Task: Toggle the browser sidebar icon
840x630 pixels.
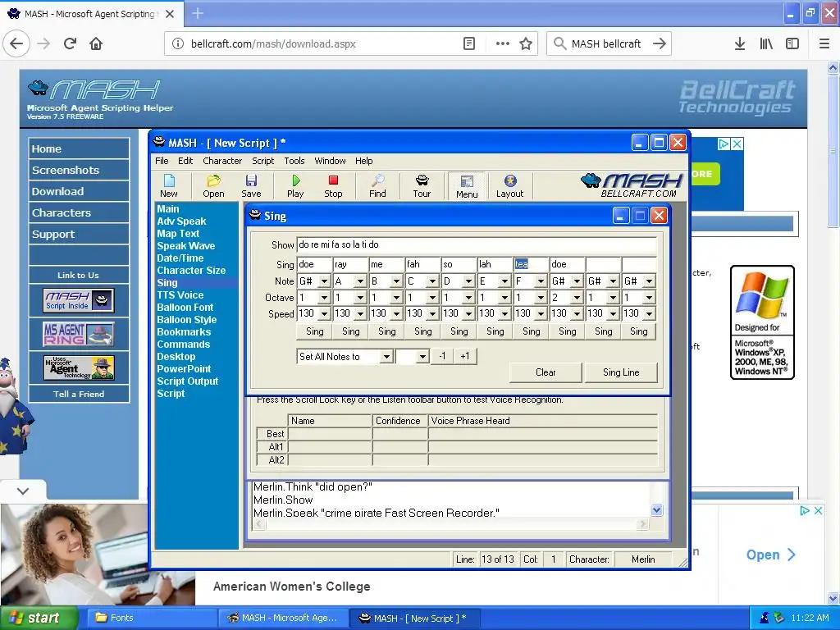Action: point(792,43)
